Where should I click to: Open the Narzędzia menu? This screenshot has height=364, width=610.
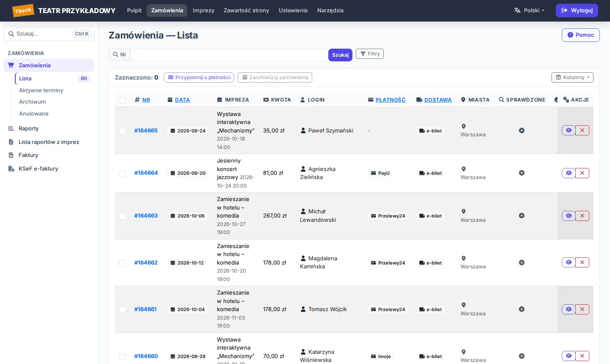(330, 10)
